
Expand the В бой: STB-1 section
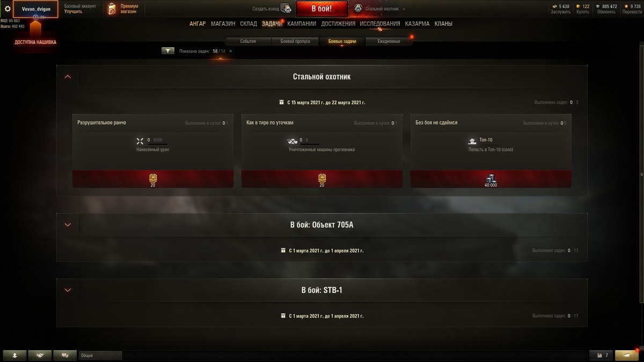(x=68, y=290)
